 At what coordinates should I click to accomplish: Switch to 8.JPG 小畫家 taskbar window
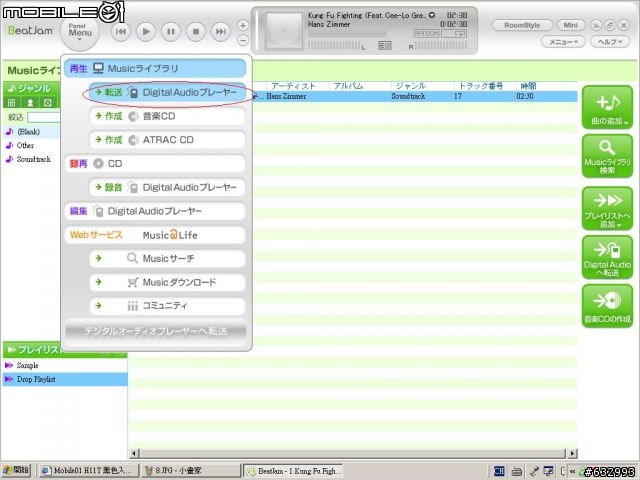(191, 471)
